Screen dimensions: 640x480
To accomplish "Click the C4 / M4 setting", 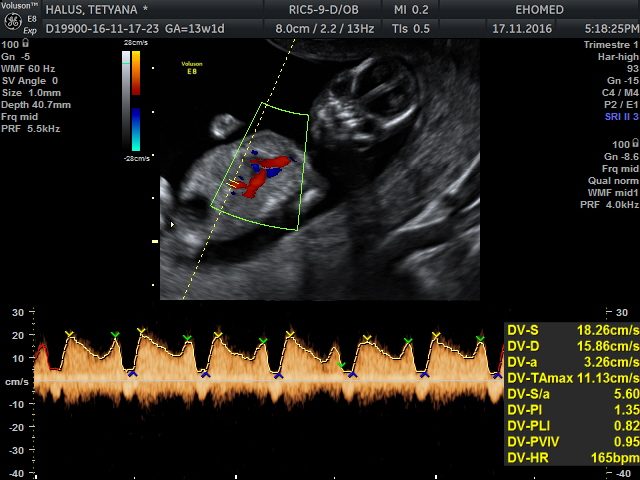I will click(x=620, y=93).
